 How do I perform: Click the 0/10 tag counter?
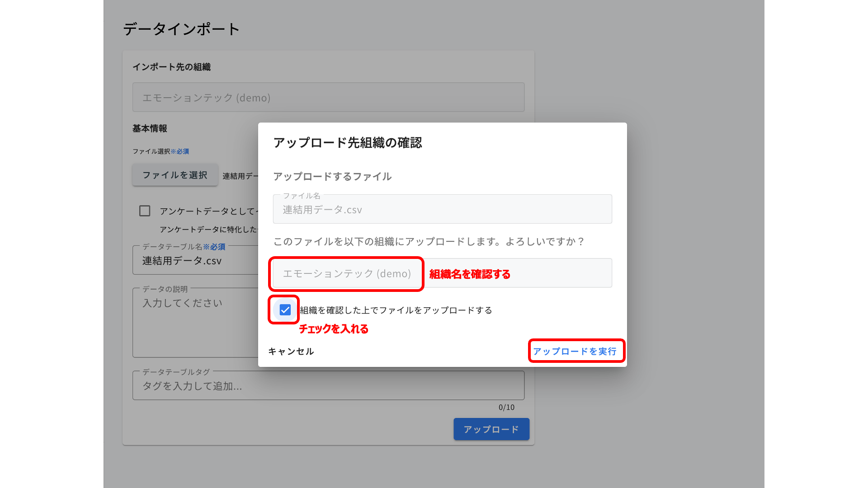pos(506,408)
